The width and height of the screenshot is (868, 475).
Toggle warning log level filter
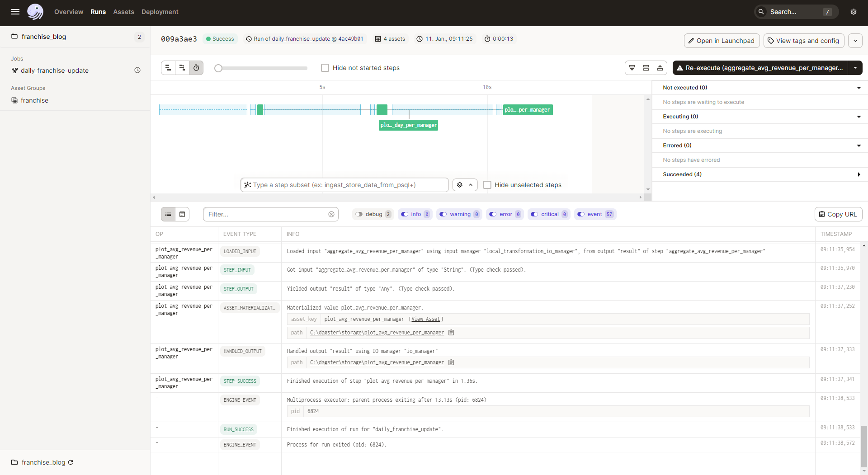pyautogui.click(x=459, y=214)
